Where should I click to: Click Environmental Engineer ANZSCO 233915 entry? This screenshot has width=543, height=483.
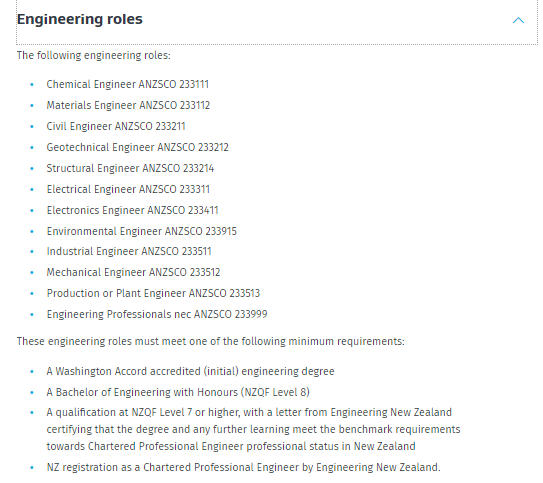142,231
